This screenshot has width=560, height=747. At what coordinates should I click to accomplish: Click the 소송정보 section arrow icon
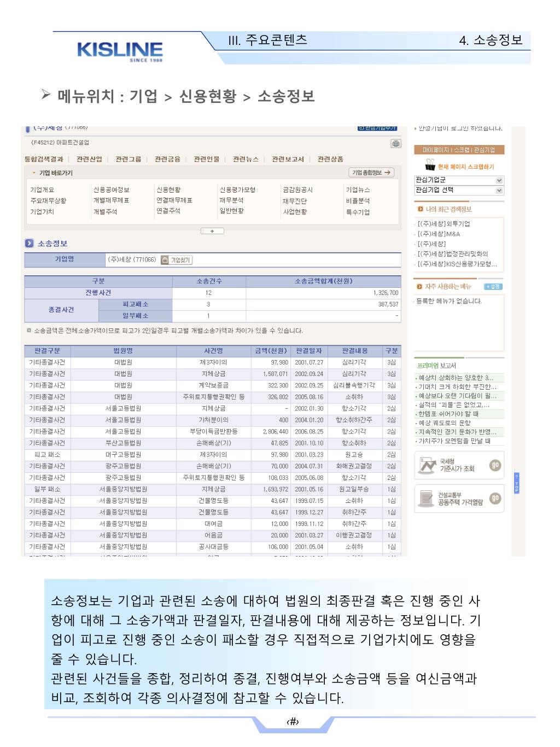(29, 243)
